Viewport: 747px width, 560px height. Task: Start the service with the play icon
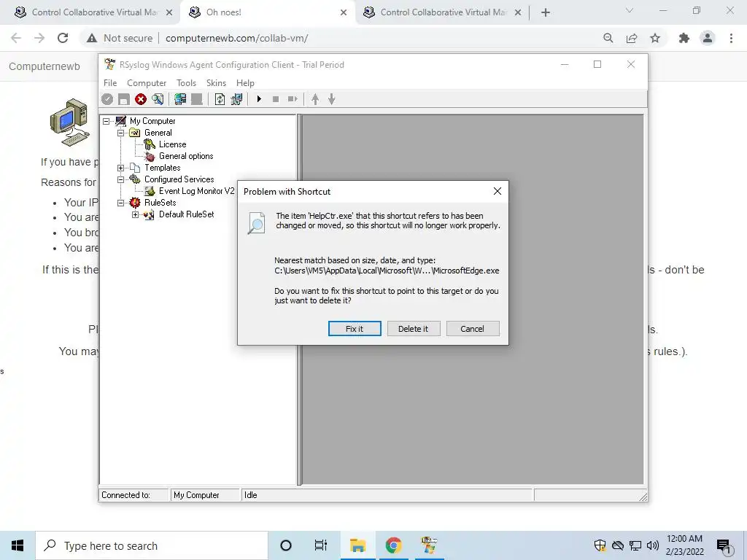tap(259, 99)
